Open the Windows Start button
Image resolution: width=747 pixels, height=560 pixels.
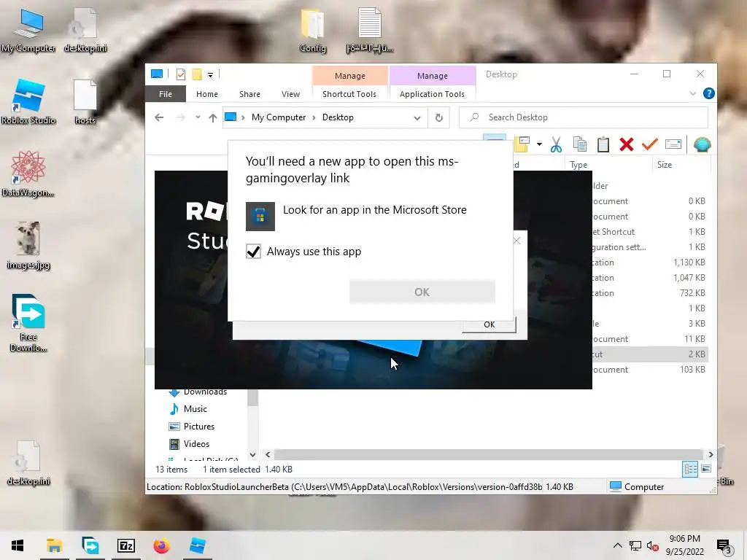(x=18, y=545)
